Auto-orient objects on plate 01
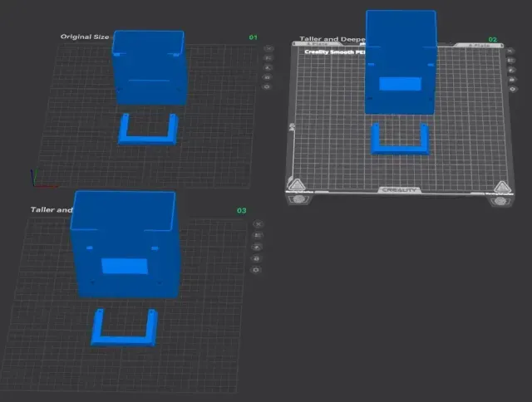This screenshot has width=532, height=402. pos(268,68)
